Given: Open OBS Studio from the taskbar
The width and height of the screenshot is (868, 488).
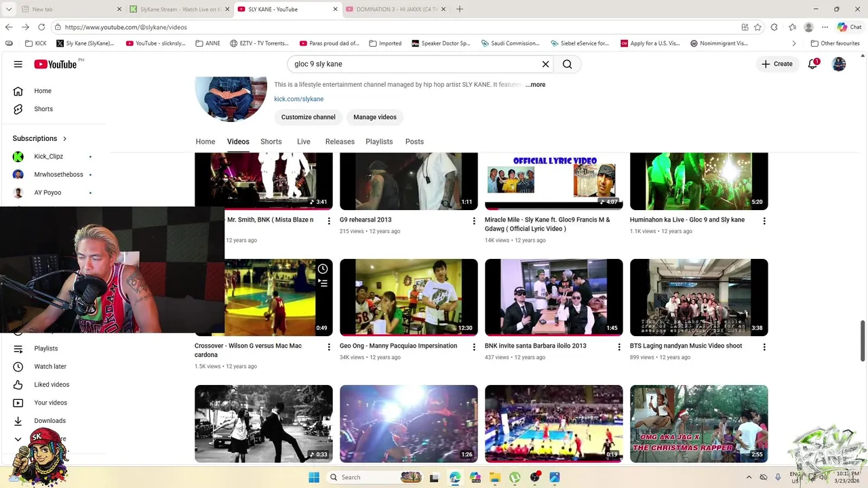Looking at the screenshot, I should tap(535, 477).
